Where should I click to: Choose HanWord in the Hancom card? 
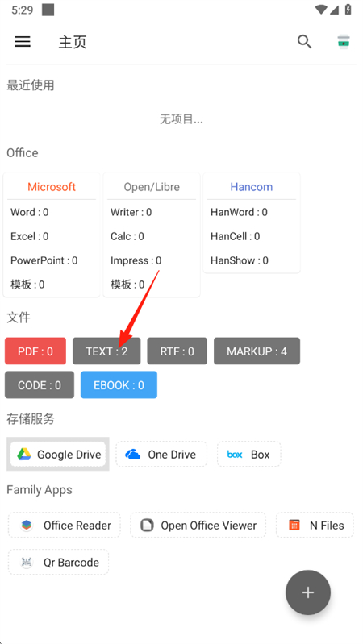tap(239, 212)
